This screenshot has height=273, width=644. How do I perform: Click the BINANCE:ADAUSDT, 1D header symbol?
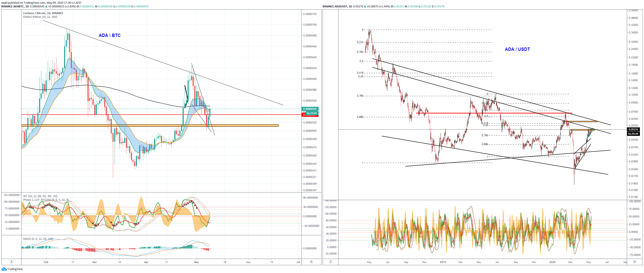(x=337, y=7)
